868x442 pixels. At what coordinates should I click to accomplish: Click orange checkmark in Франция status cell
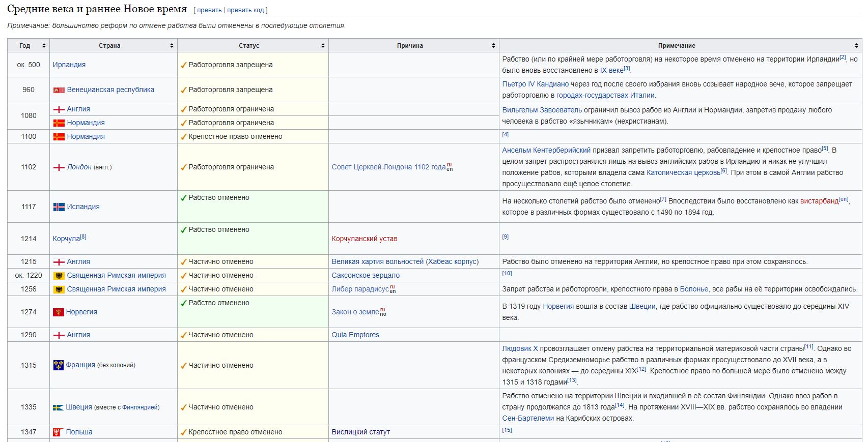tap(184, 366)
